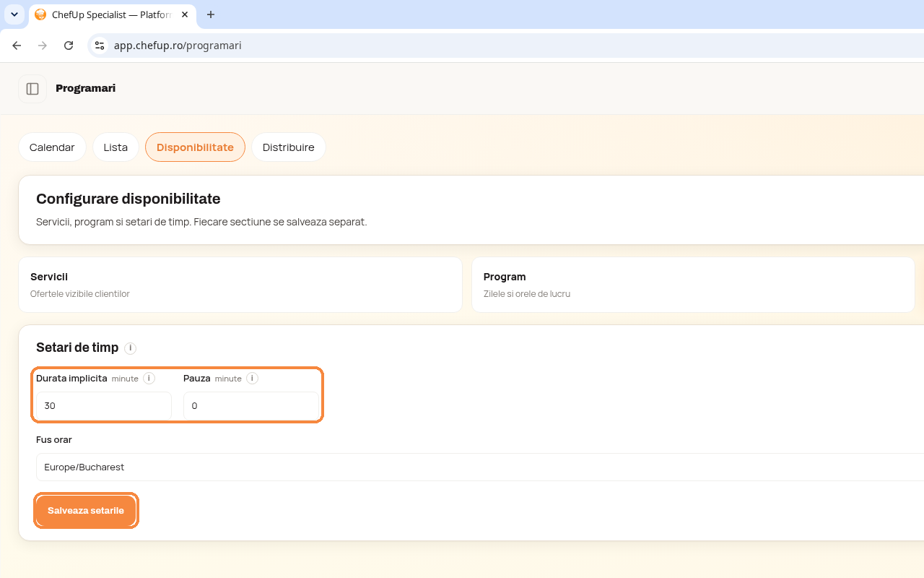Open site information icon in address bar
Screen dimensions: 924x578
pyautogui.click(x=100, y=46)
